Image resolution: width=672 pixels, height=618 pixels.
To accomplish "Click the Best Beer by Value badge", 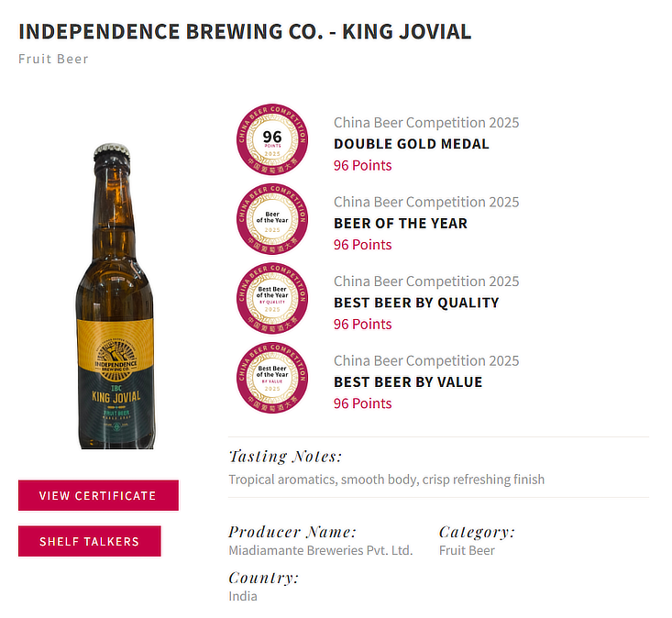I will (272, 377).
